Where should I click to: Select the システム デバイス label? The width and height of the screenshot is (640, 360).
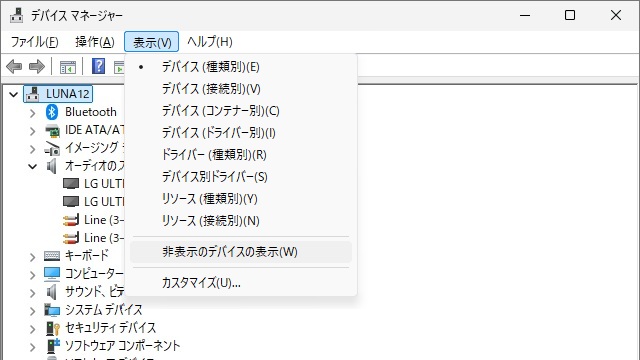pos(104,310)
